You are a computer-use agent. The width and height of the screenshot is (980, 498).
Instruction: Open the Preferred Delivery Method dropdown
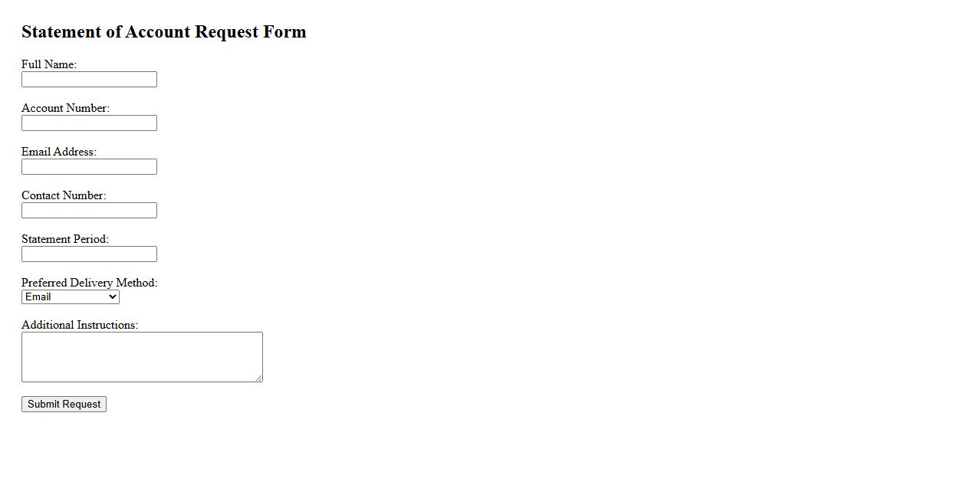[70, 297]
